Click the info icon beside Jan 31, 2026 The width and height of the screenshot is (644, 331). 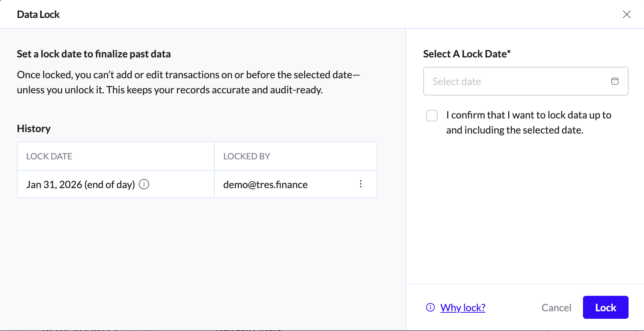[x=144, y=184]
